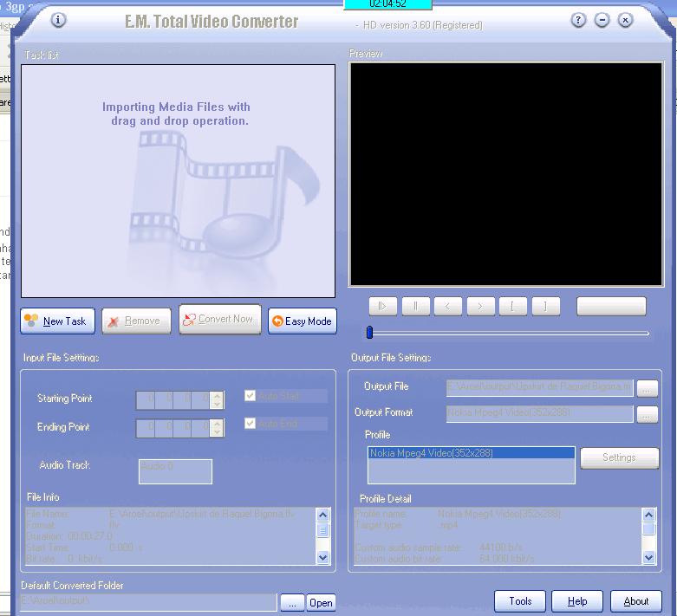Close the Total Video Converter window

click(625, 20)
